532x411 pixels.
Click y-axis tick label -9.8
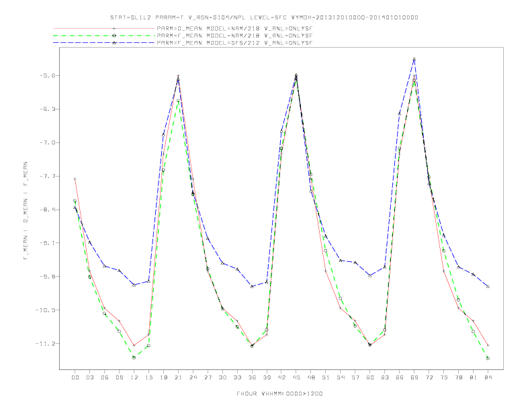[46, 277]
